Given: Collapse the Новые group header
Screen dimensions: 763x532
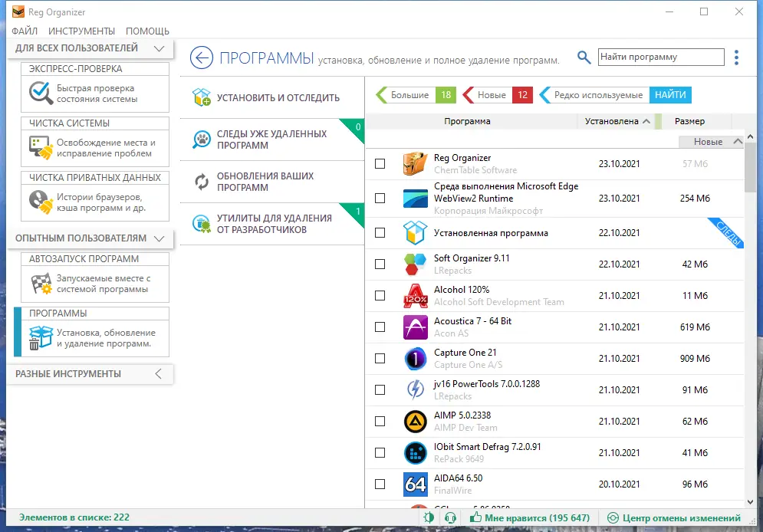Looking at the screenshot, I should 738,142.
